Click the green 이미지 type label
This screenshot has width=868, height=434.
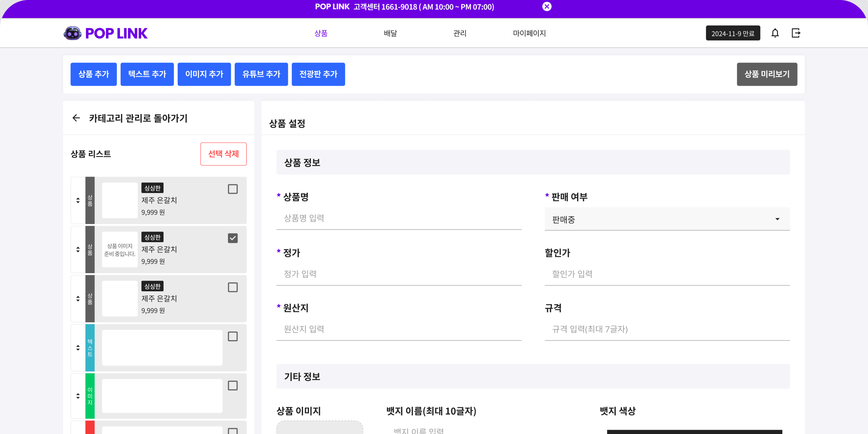90,396
